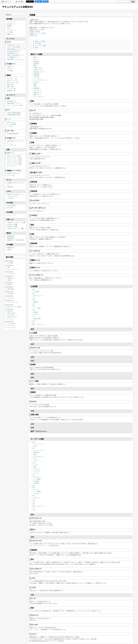The image size is (138, 644).
Task: Click external icon beside 公式MODアップローダー
Action: tap(24, 222)
